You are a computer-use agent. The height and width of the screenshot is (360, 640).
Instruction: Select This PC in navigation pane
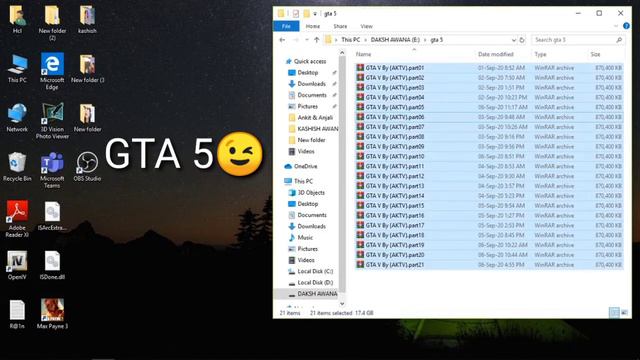click(303, 181)
